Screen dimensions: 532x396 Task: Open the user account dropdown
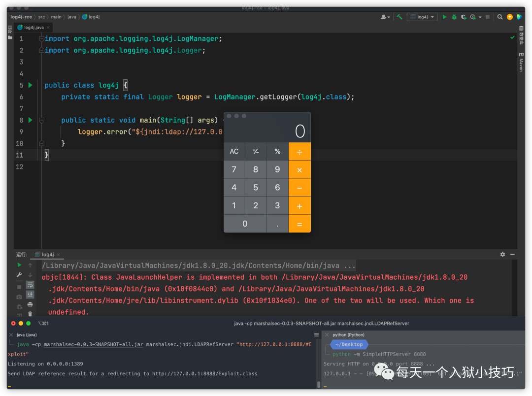pyautogui.click(x=385, y=17)
